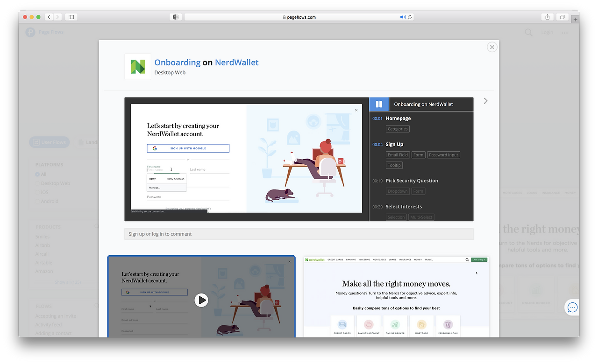598x364 pixels.
Task: Select the All platforms radio button
Action: click(37, 175)
